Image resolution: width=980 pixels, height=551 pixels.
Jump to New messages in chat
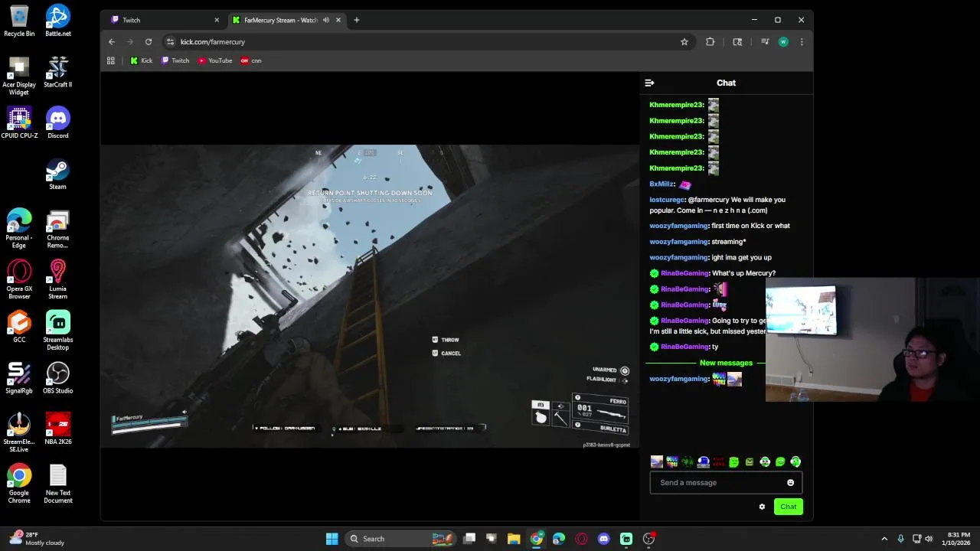(x=726, y=363)
